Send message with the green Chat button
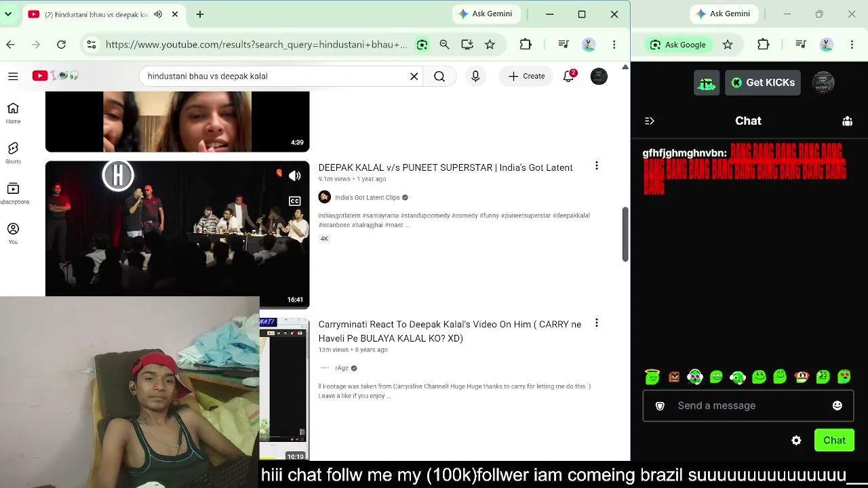 834,441
